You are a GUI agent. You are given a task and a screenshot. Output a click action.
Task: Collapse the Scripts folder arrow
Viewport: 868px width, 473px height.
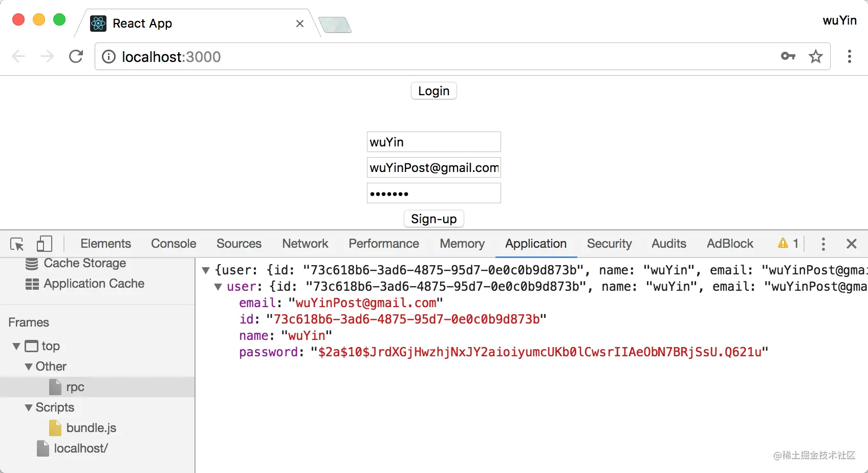[x=29, y=408]
